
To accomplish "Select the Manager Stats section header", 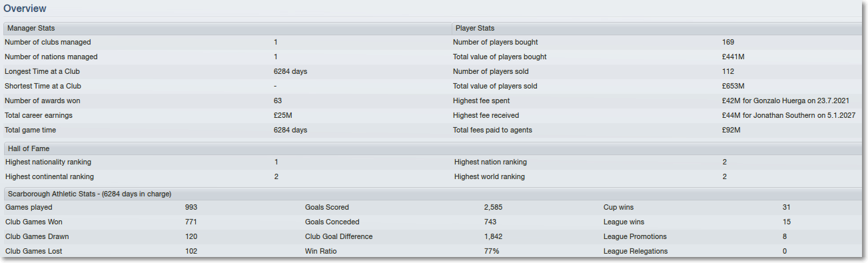I will point(227,28).
